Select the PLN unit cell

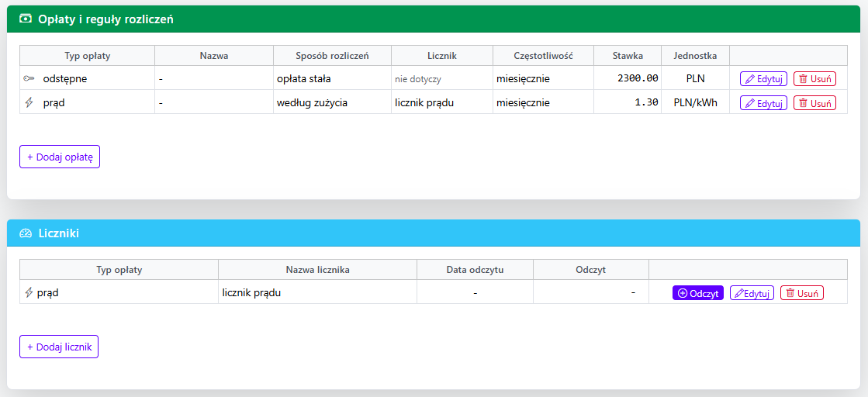695,78
